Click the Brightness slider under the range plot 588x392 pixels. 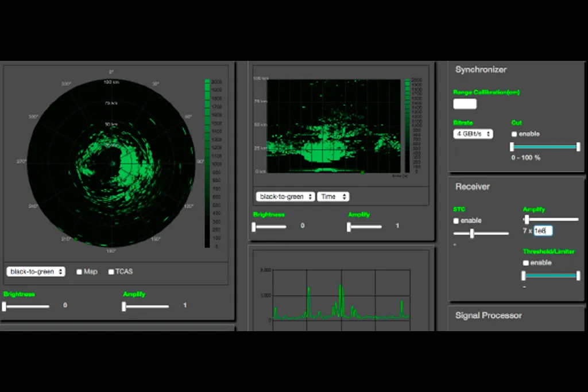pyautogui.click(x=269, y=227)
